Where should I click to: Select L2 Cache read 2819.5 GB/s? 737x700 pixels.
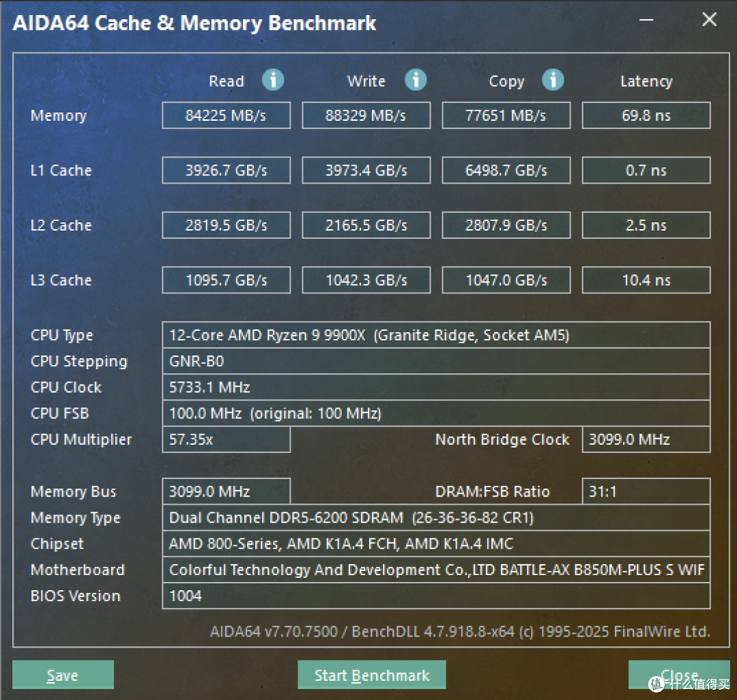[226, 225]
